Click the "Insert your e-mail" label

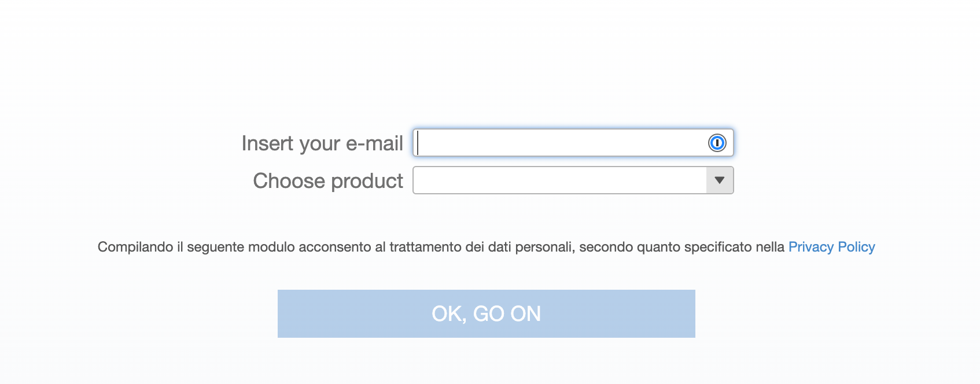click(322, 143)
